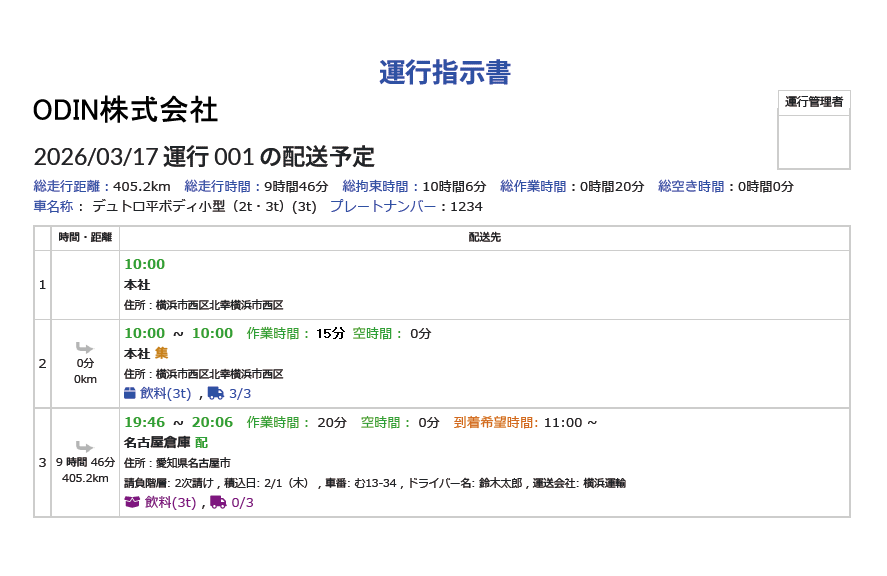The image size is (887, 576).
Task: Click the route arrow icon in row 2
Action: 85,348
